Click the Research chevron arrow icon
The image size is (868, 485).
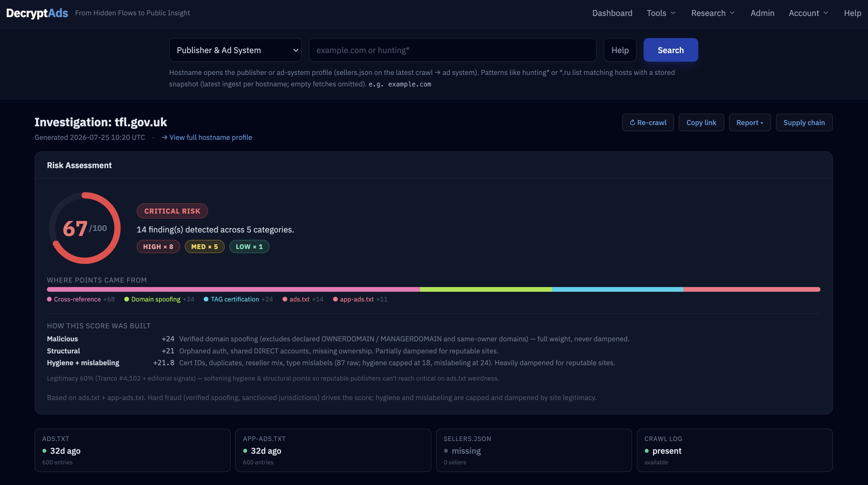tap(732, 13)
